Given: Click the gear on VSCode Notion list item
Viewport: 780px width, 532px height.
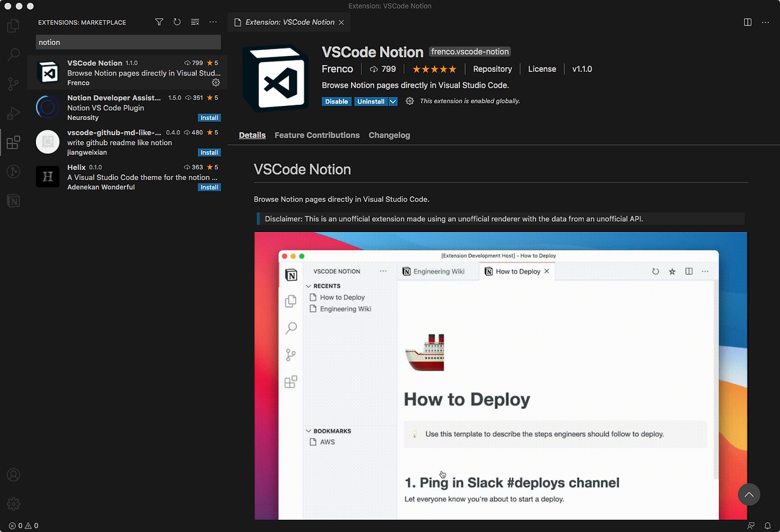Looking at the screenshot, I should pos(216,82).
